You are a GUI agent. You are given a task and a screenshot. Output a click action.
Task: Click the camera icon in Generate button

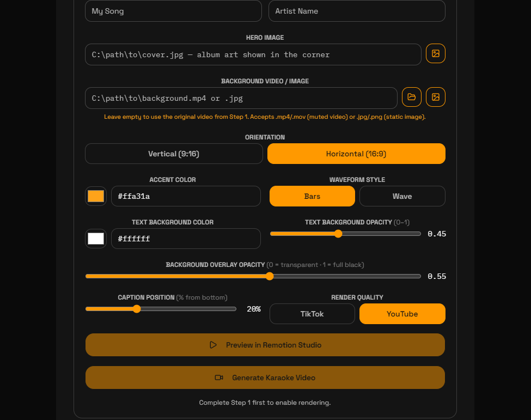(219, 378)
